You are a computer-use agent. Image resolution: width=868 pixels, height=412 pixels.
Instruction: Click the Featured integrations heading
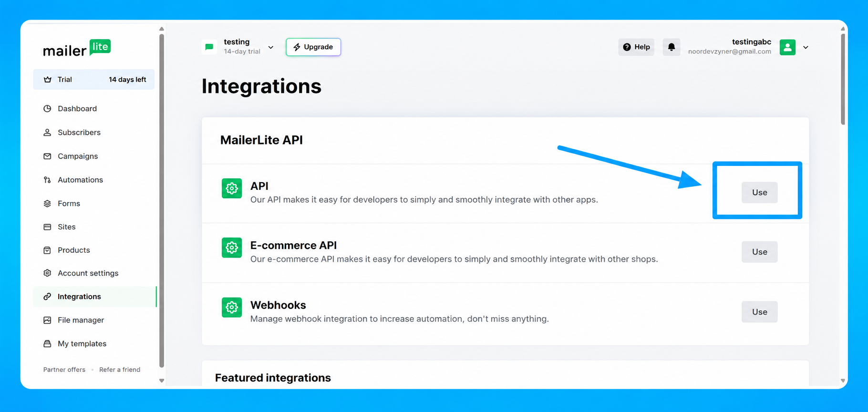[273, 378]
